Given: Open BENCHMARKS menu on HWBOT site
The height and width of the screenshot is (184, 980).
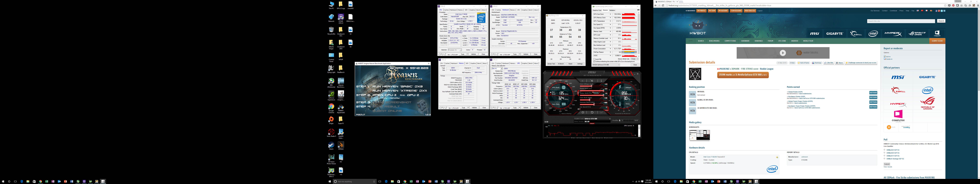Looking at the screenshot, I should [714, 41].
